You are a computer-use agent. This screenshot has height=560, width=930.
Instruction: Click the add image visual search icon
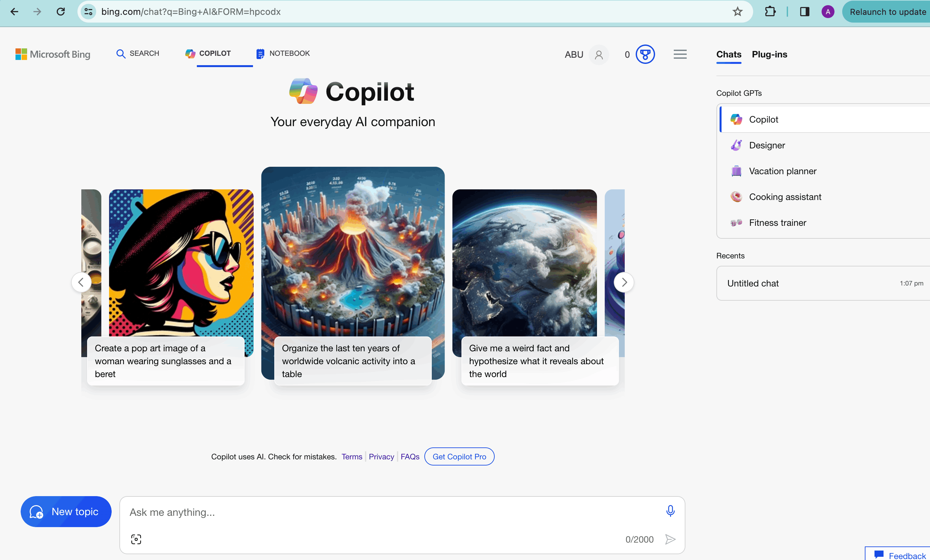[x=136, y=539]
